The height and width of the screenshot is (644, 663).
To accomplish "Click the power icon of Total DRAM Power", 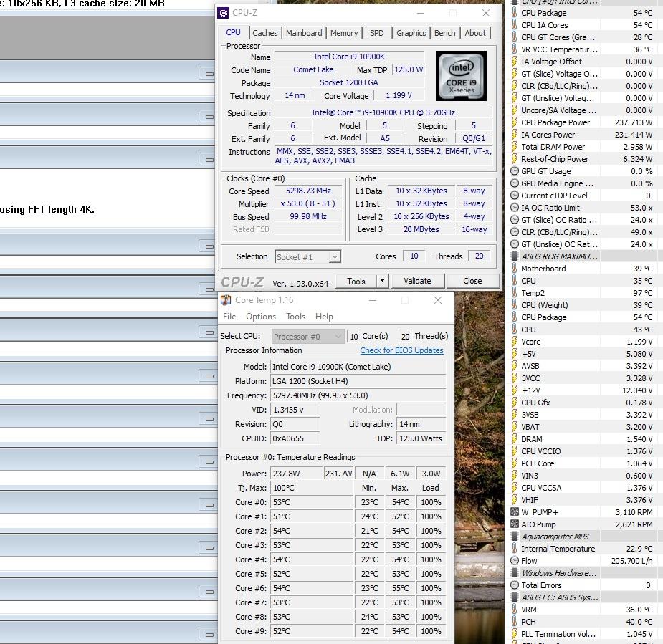I will 514,147.
